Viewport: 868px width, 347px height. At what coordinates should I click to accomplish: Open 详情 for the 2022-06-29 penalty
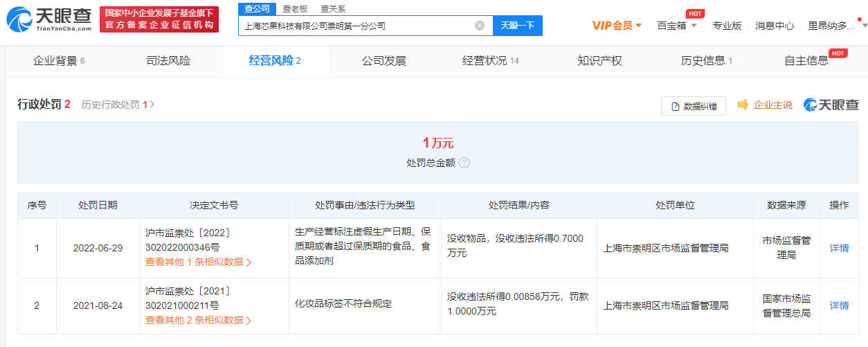pyautogui.click(x=839, y=248)
